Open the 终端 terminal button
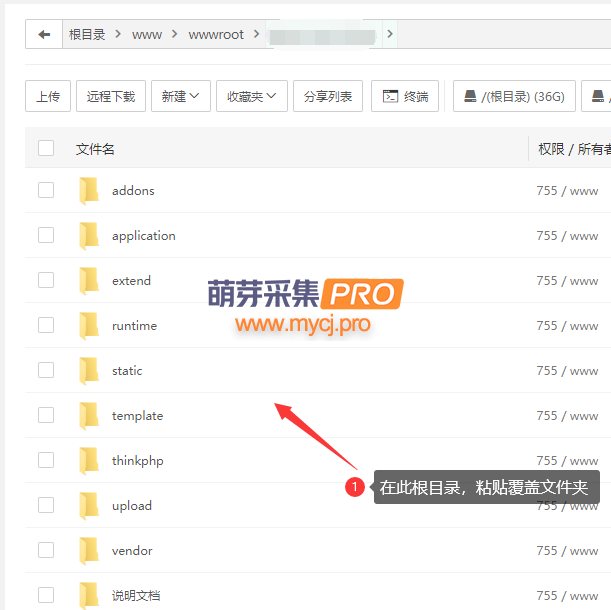 405,96
